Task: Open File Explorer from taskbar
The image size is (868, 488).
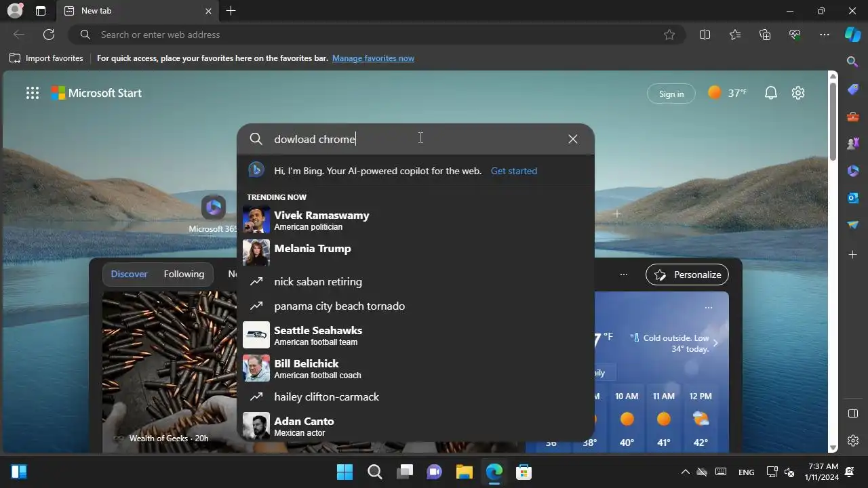Action: [464, 472]
